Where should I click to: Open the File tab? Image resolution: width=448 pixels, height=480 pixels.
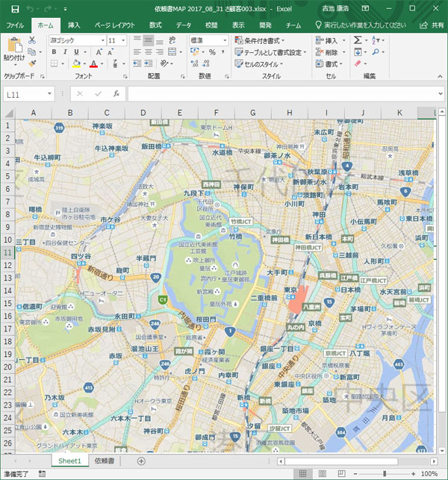click(x=15, y=25)
